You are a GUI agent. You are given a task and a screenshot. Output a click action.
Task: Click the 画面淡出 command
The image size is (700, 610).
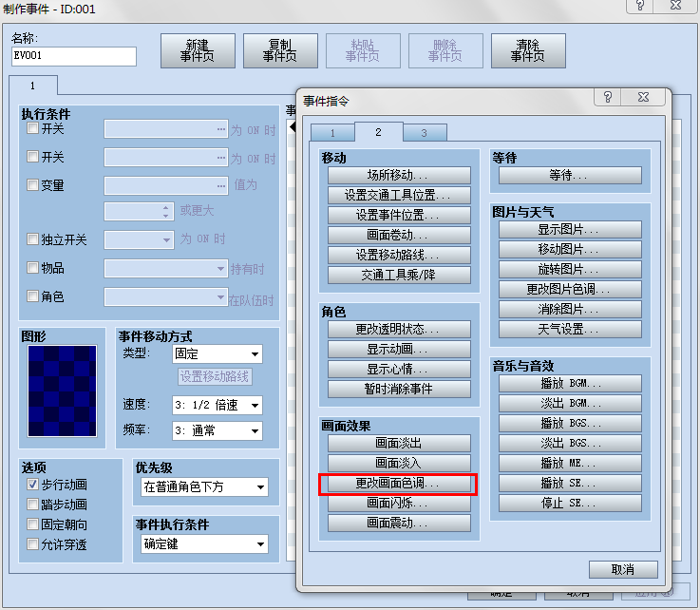(399, 444)
